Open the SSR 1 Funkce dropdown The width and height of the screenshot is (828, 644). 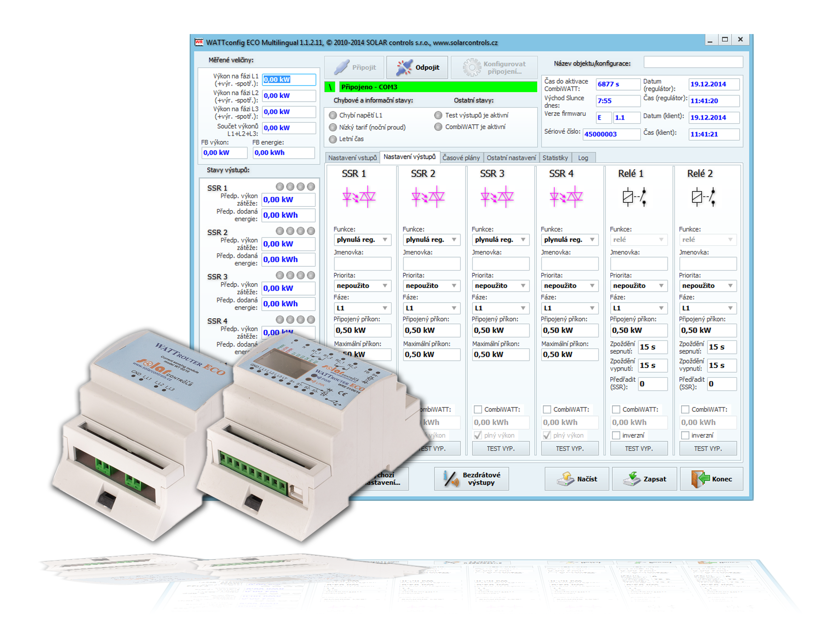click(362, 240)
